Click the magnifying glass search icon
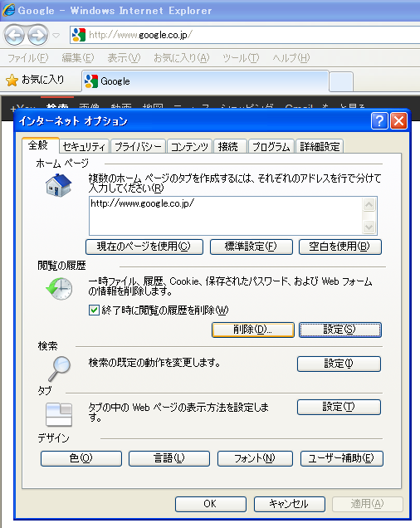The height and width of the screenshot is (528, 420). click(59, 369)
